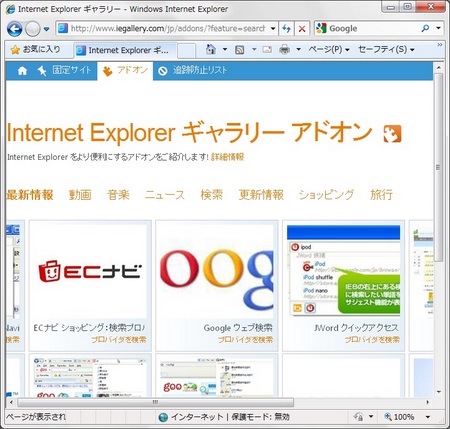The image size is (450, 429).
Task: Select the 最新情報 category
Action: coord(30,195)
